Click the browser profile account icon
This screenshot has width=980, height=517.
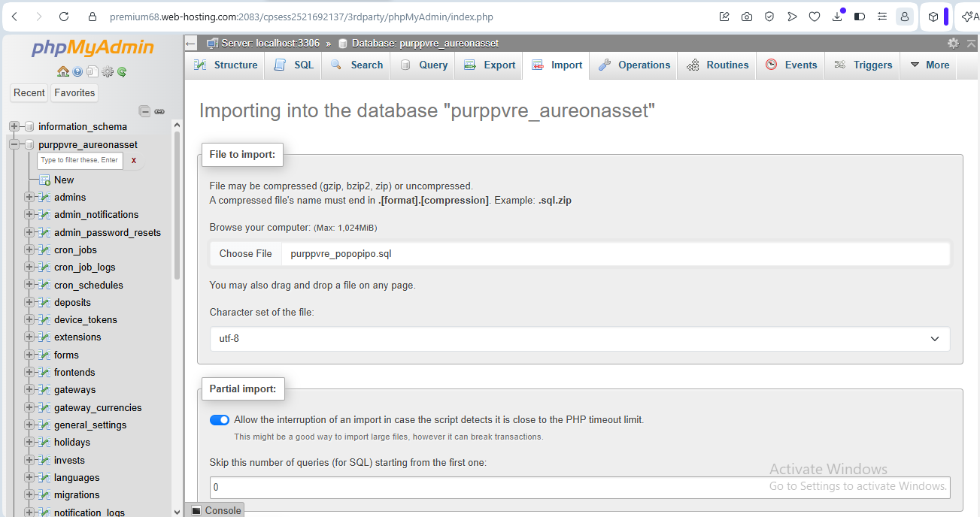[x=905, y=17]
